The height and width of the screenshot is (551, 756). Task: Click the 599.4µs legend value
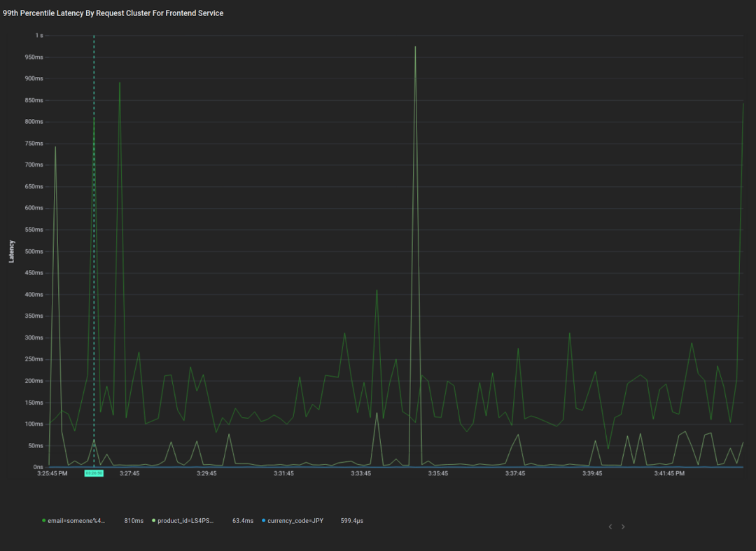pos(352,521)
